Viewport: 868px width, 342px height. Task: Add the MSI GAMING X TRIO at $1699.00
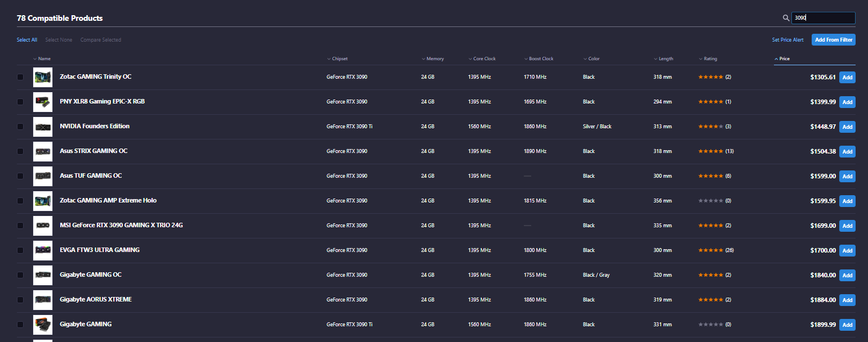847,226
